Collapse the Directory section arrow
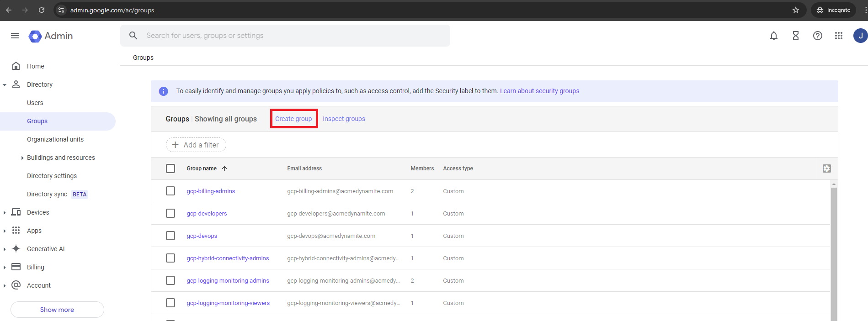868x321 pixels. tap(5, 85)
